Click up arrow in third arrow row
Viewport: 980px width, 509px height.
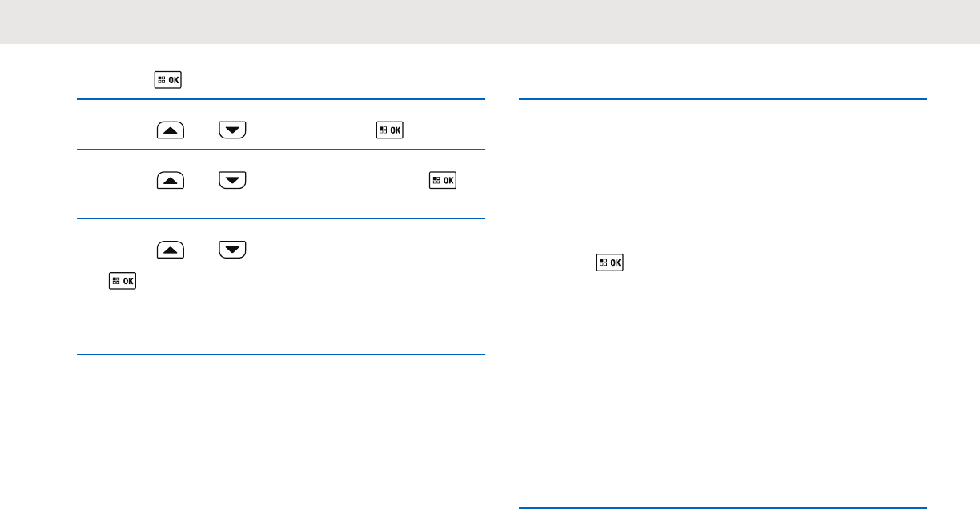coord(171,250)
